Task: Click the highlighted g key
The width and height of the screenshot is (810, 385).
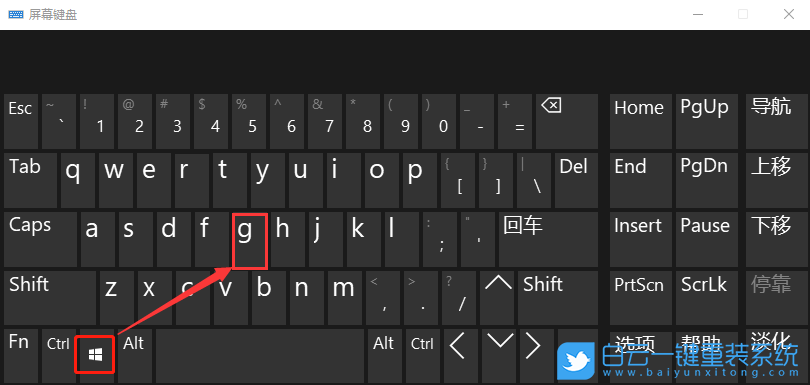Action: 250,241
